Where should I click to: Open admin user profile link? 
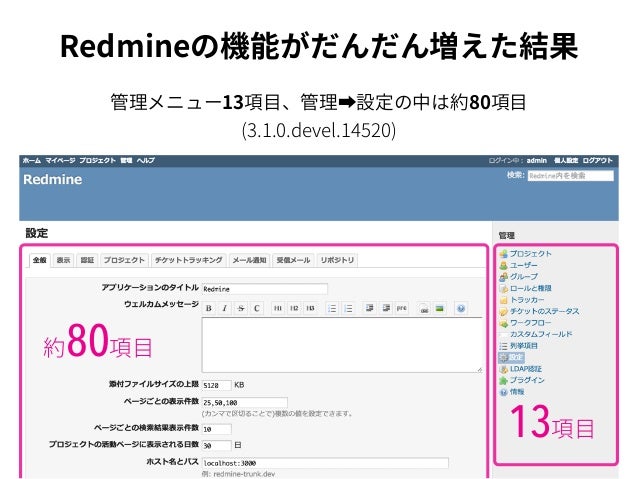click(x=536, y=160)
